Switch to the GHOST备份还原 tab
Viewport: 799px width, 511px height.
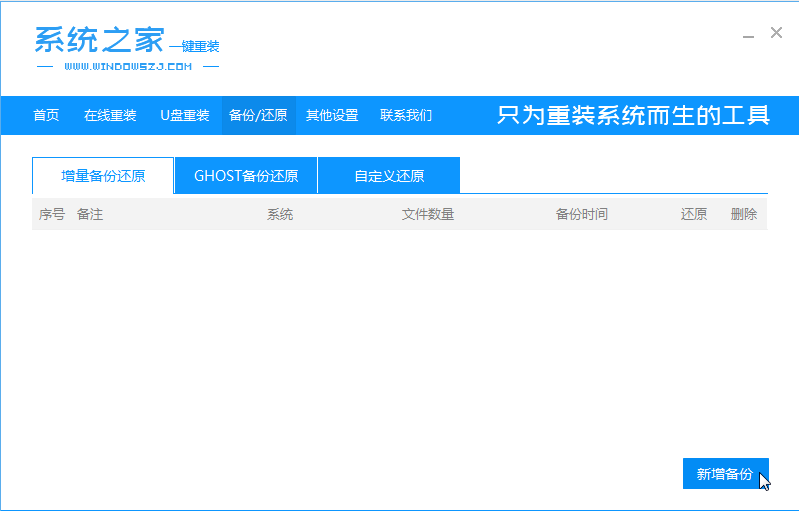tap(246, 176)
